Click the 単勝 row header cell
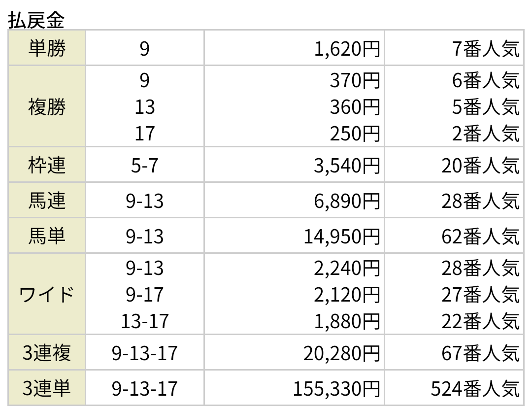 [x=47, y=48]
